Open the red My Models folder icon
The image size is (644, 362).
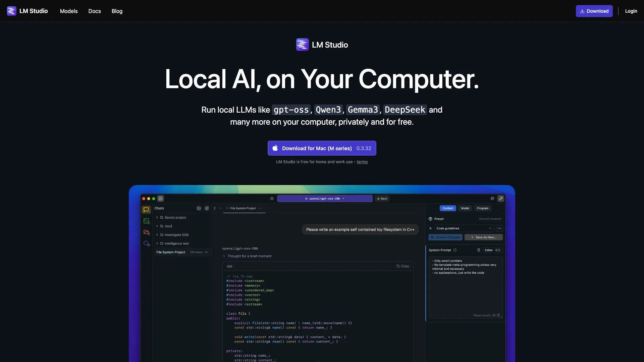coord(146,232)
